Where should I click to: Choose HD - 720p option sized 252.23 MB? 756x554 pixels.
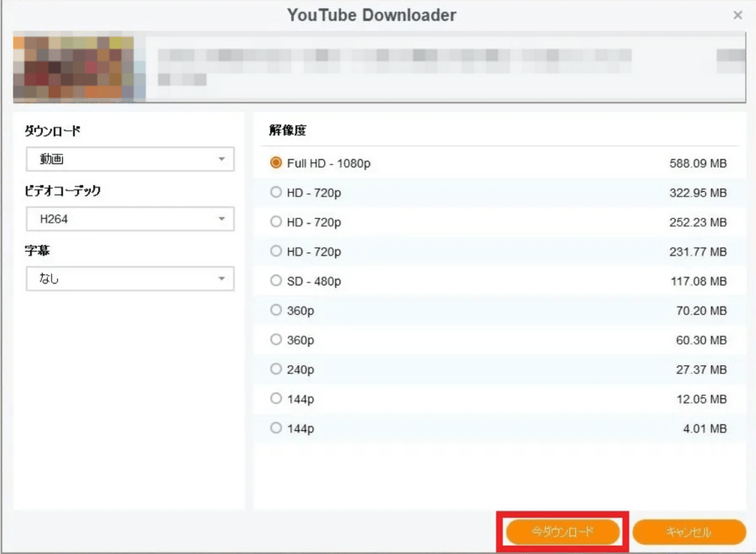[x=276, y=221]
